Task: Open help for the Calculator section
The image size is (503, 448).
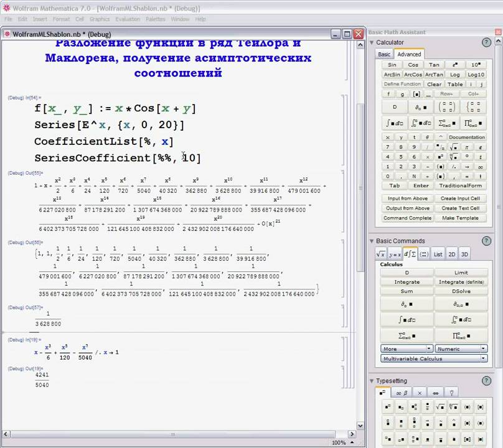Action: pos(486,42)
